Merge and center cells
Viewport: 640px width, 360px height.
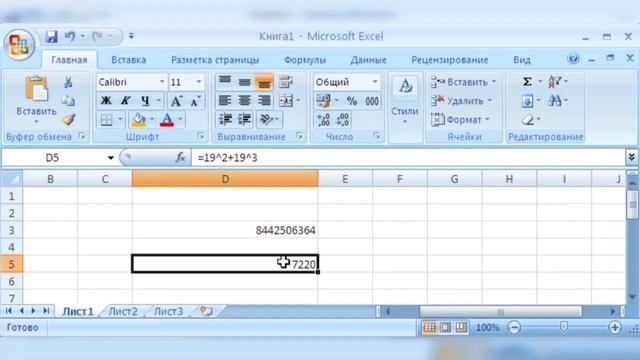coord(286,100)
